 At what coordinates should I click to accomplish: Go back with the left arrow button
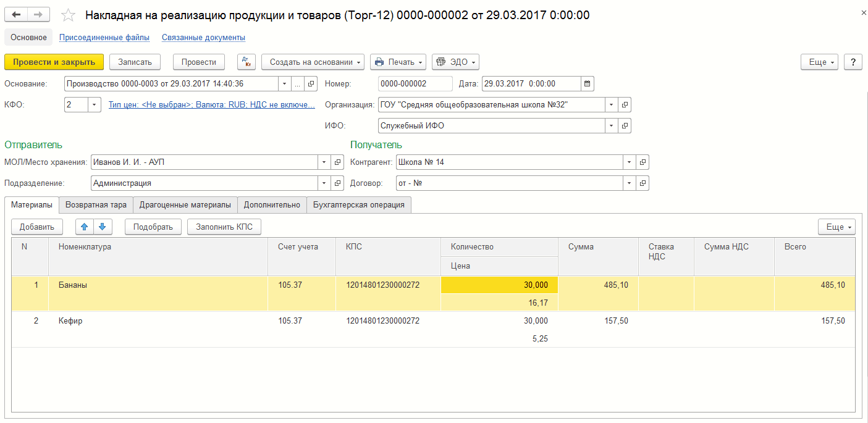click(x=17, y=15)
